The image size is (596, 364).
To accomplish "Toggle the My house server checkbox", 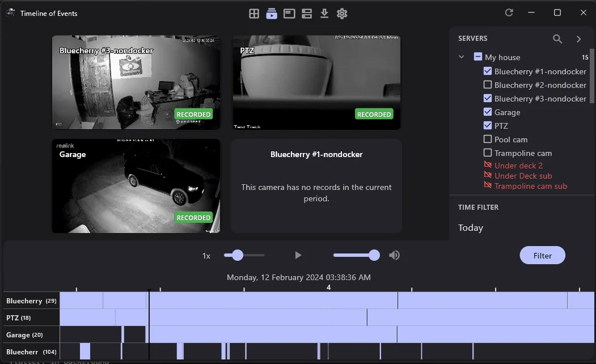I will [478, 57].
